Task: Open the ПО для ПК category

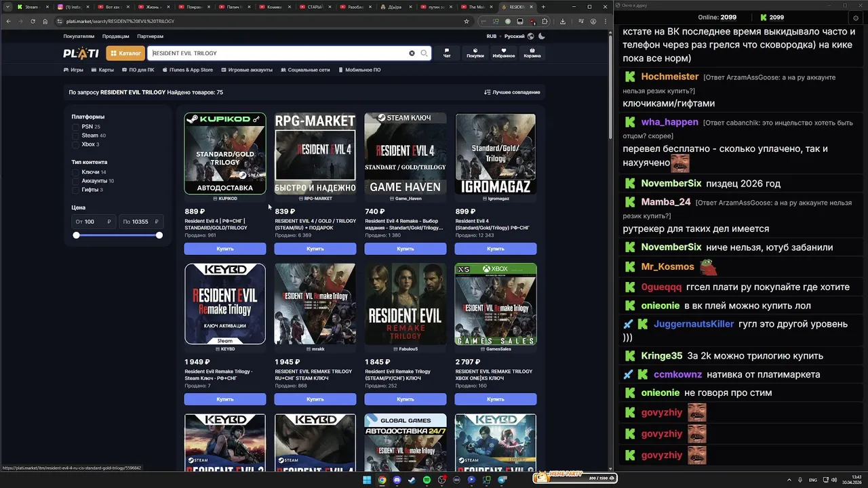Action: point(138,70)
